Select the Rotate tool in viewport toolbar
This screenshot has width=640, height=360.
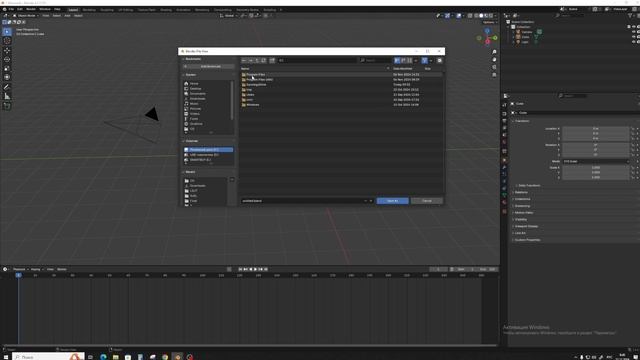(x=7, y=60)
